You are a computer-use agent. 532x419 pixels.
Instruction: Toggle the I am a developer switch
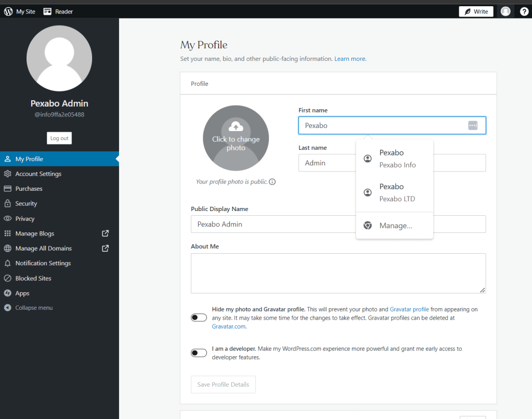199,353
